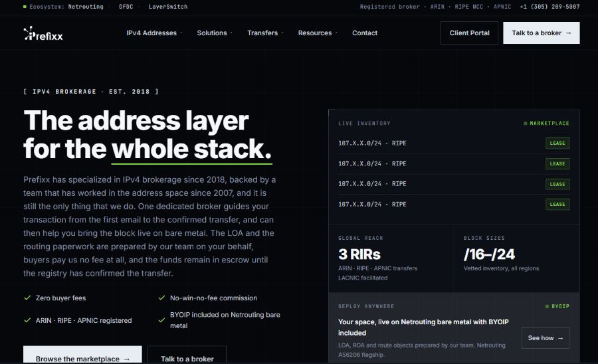The height and width of the screenshot is (364, 598).
Task: Click the green square before Ecosystem label
Action: [x=25, y=7]
